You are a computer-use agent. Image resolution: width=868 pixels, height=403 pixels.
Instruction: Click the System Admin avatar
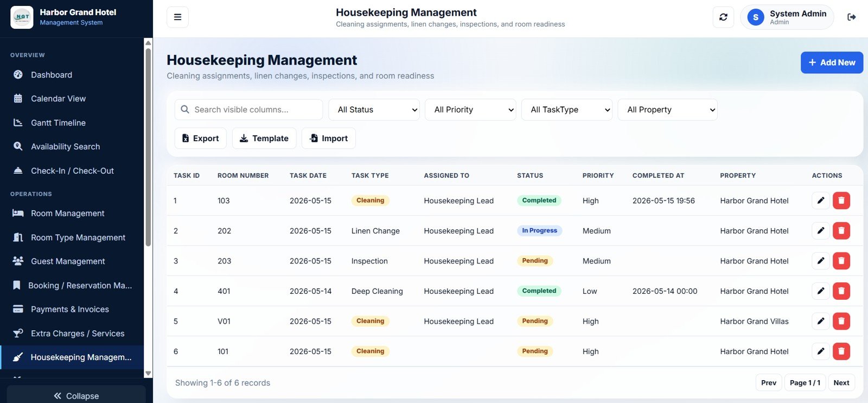coord(756,17)
